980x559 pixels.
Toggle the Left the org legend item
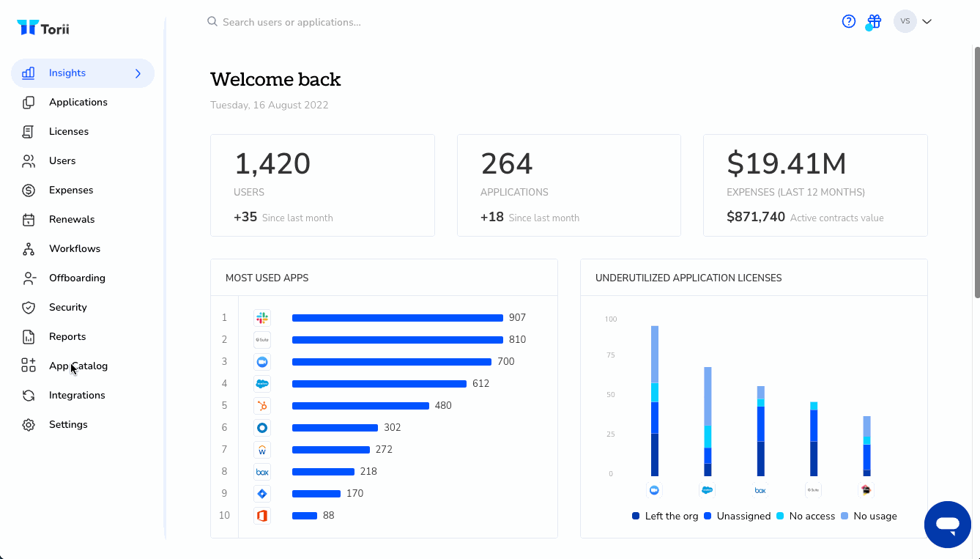pyautogui.click(x=665, y=516)
